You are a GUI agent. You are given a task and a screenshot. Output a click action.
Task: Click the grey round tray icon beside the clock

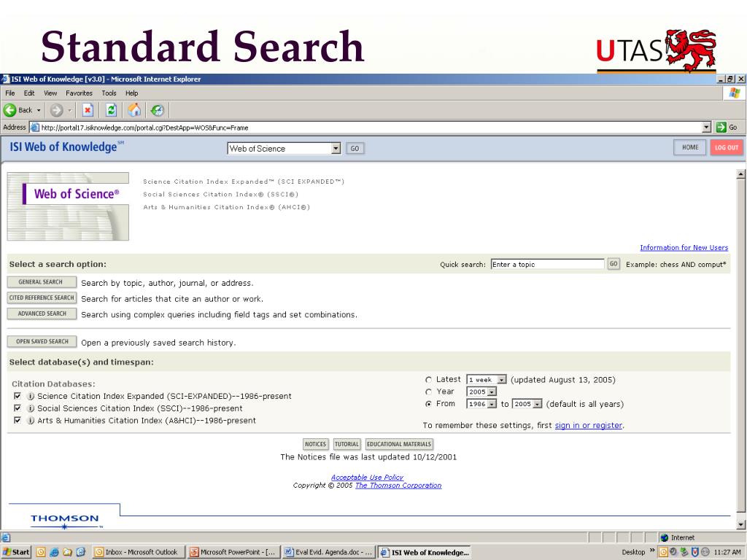(705, 552)
